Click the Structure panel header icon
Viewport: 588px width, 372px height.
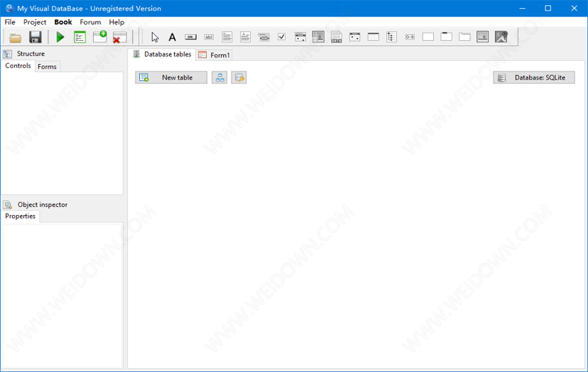7,54
